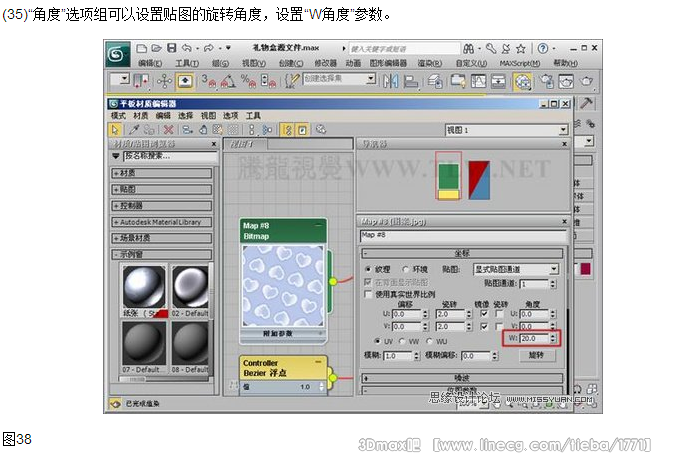Image resolution: width=680 pixels, height=462 pixels.
Task: Pick material from object eyedropper icon
Action: tap(134, 130)
